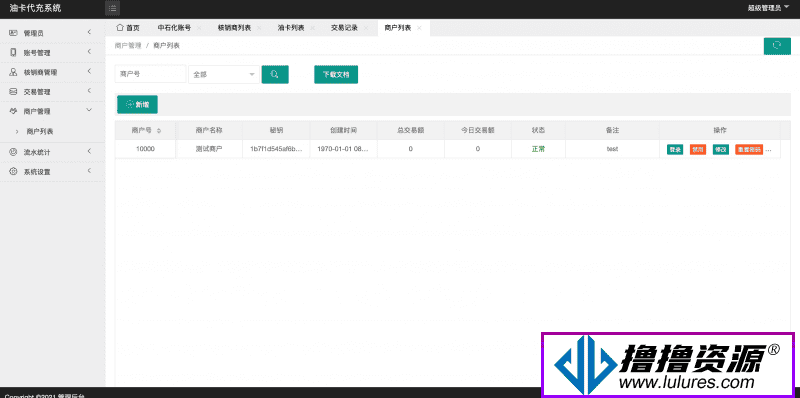Click 修改 button for merchant 10000

click(720, 150)
